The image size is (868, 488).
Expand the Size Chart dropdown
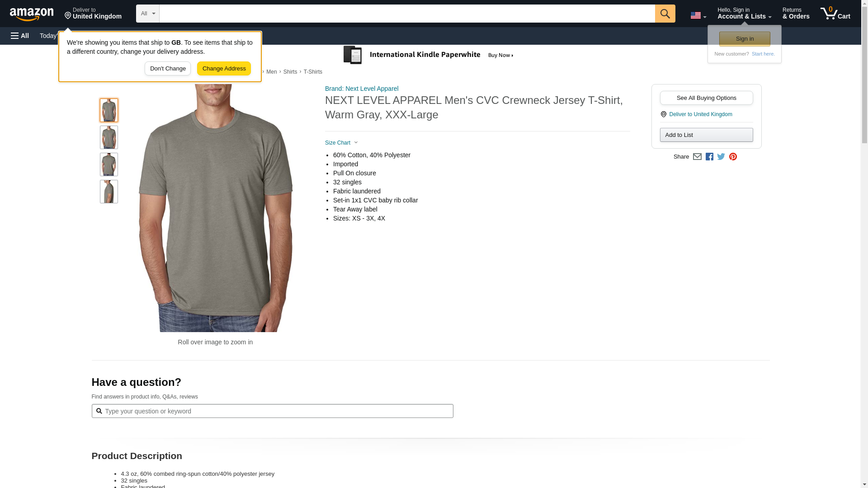click(341, 143)
